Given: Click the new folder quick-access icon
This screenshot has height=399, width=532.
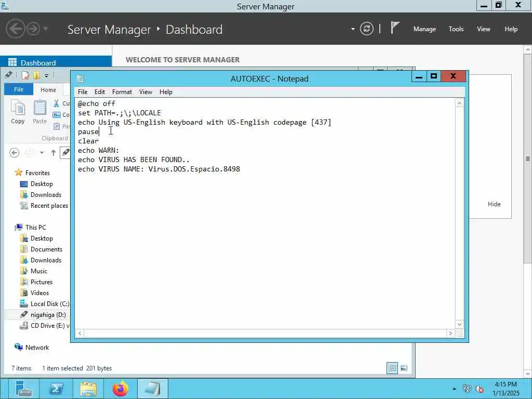Looking at the screenshot, I should 36,75.
